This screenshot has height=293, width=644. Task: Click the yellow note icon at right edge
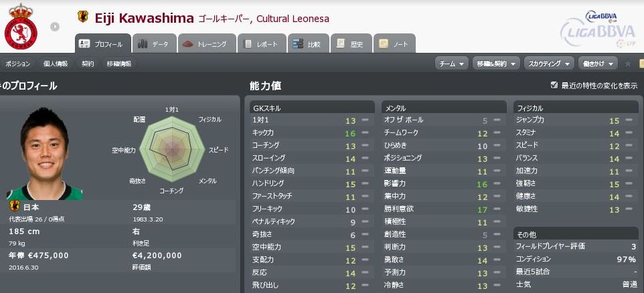click(x=641, y=64)
